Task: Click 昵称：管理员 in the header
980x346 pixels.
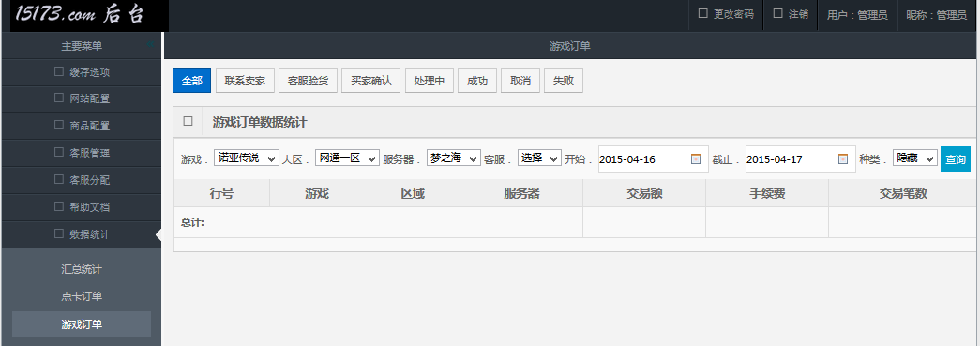Action: coord(936,15)
